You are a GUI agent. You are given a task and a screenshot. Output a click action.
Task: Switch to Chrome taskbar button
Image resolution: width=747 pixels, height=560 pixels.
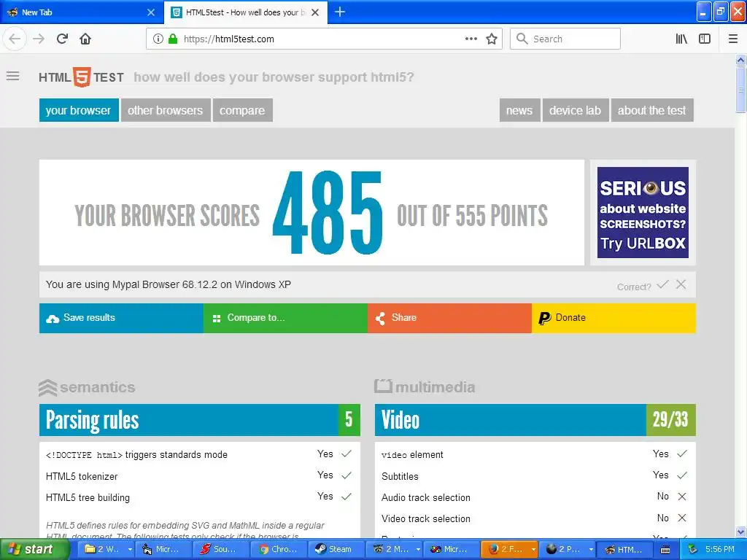coord(278,550)
